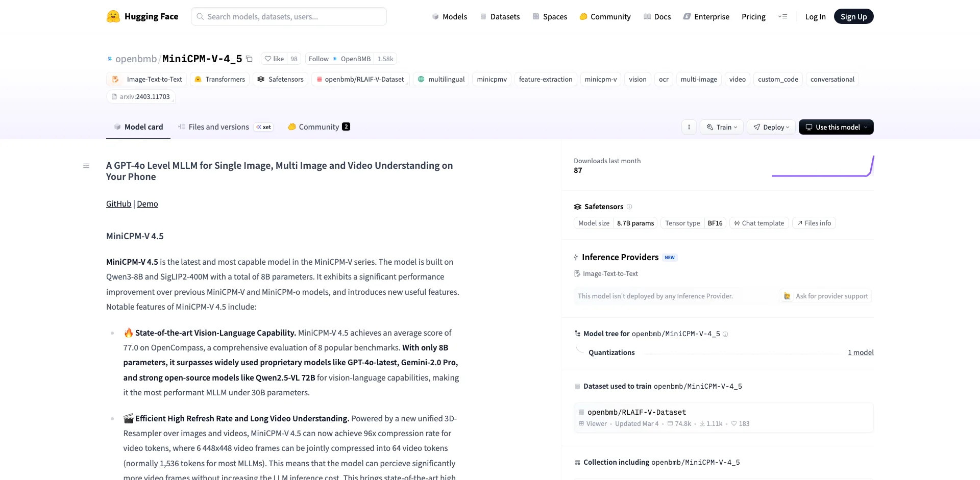Screen dimensions: 980x480
Task: Open the Datasets menu in the navbar
Action: pyautogui.click(x=500, y=16)
